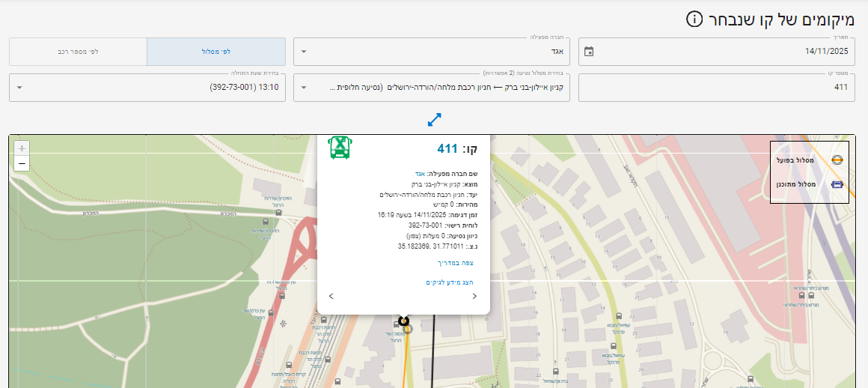Open the הצג מידע לגיקים link
The image size is (868, 388).
[x=450, y=282]
